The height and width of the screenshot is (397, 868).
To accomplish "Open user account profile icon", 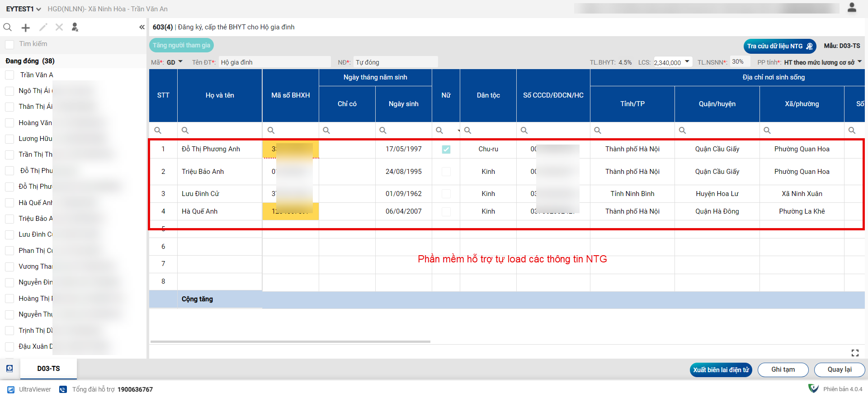I will tap(852, 8).
